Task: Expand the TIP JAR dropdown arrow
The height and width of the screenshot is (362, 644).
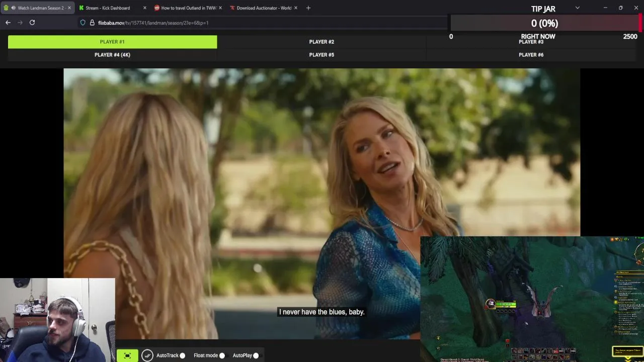Action: (578, 8)
